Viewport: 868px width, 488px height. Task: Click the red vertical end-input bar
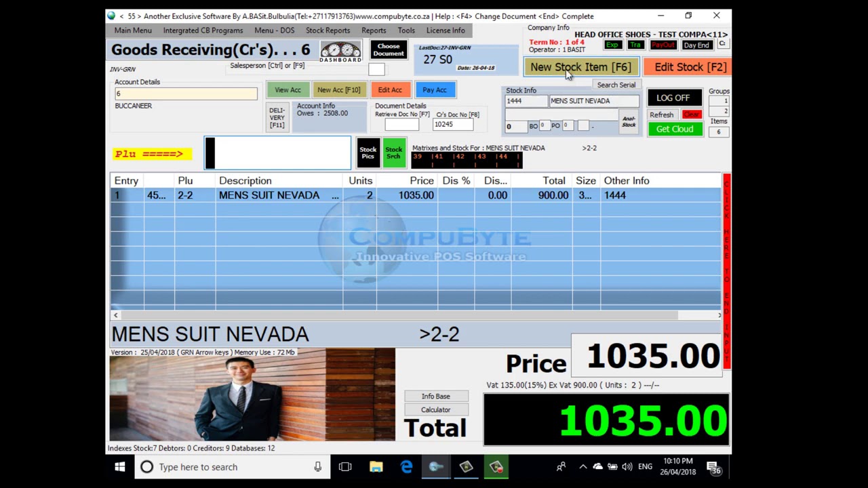(727, 271)
